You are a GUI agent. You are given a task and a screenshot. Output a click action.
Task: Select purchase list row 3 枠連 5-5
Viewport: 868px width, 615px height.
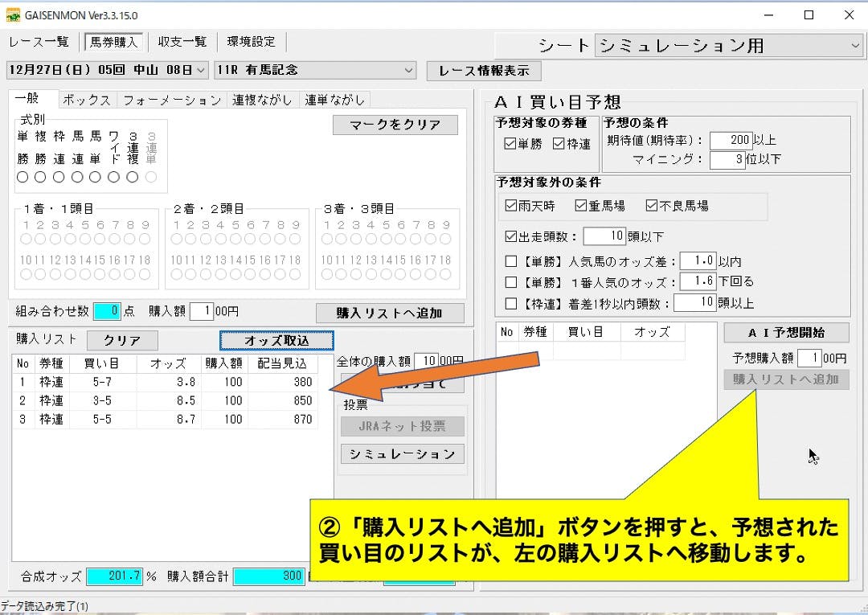coord(165,420)
